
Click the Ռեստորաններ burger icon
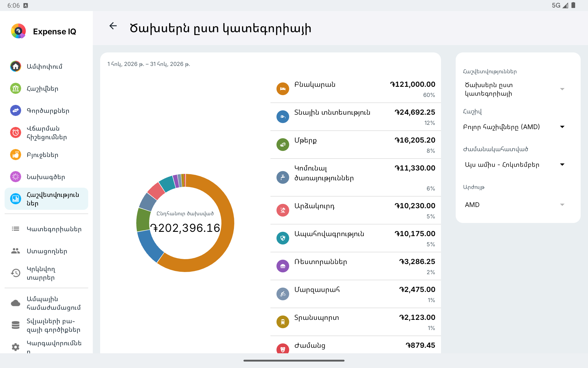click(283, 266)
